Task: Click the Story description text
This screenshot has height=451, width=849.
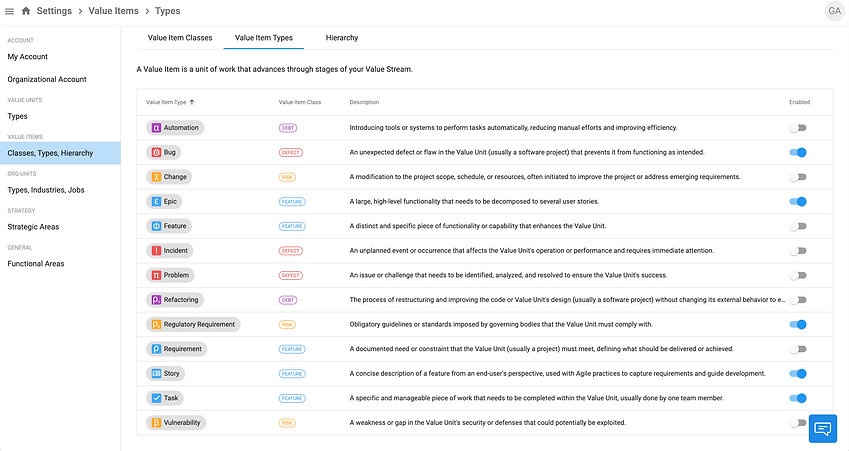Action: tap(557, 374)
